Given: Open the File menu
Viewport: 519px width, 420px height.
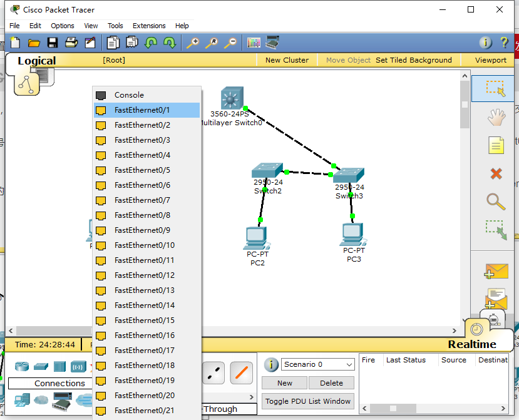Looking at the screenshot, I should point(14,26).
